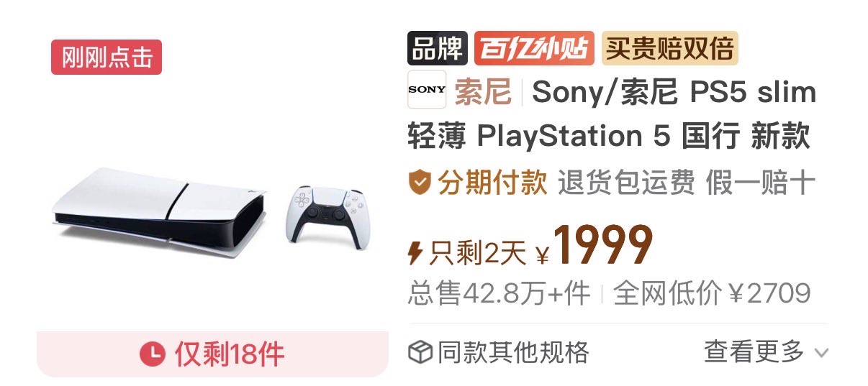Tap the 买贵赔双倍 yellow badge
868x386 pixels.
coord(669,49)
